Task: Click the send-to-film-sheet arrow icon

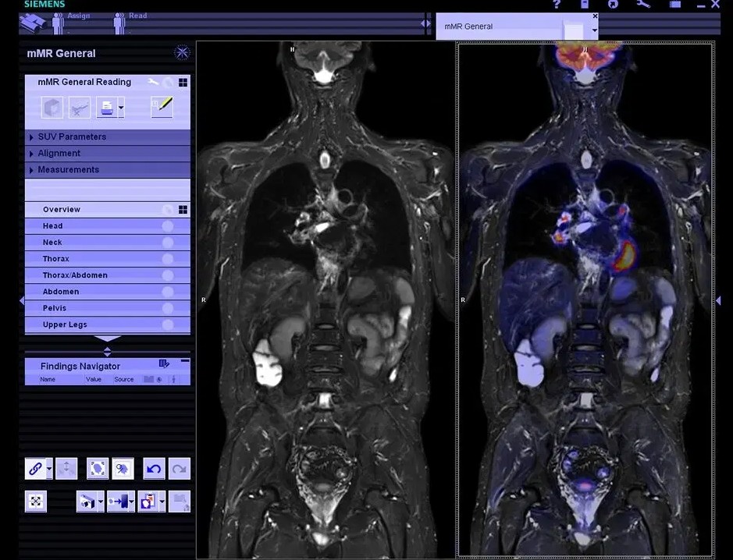Action: [118, 502]
